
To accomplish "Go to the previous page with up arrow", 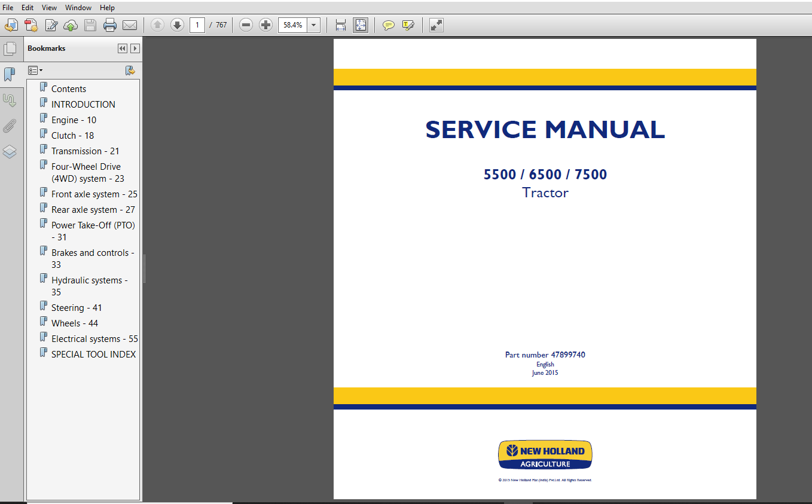I will pyautogui.click(x=157, y=25).
